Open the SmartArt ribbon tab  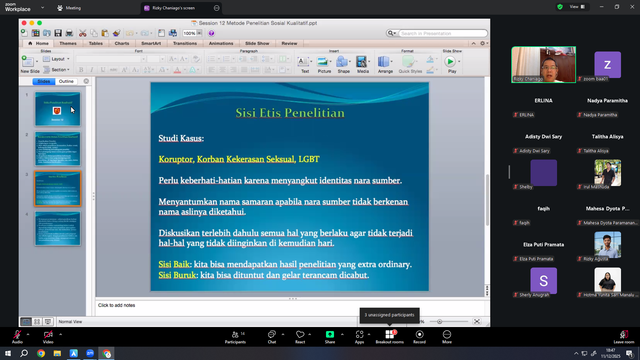coord(151,43)
